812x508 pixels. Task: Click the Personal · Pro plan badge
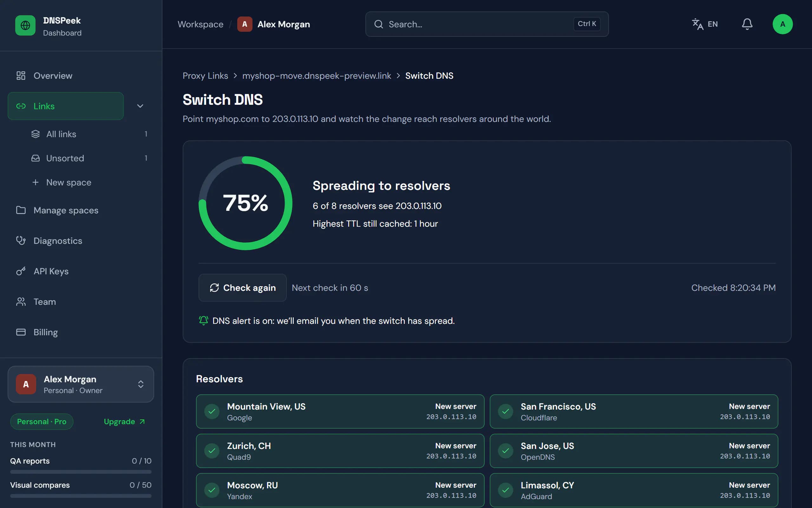point(42,421)
